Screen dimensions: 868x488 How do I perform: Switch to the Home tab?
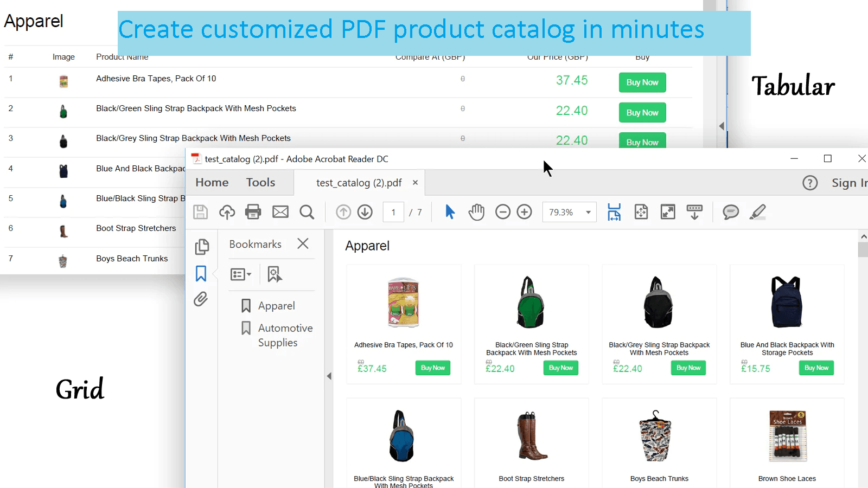pos(212,183)
